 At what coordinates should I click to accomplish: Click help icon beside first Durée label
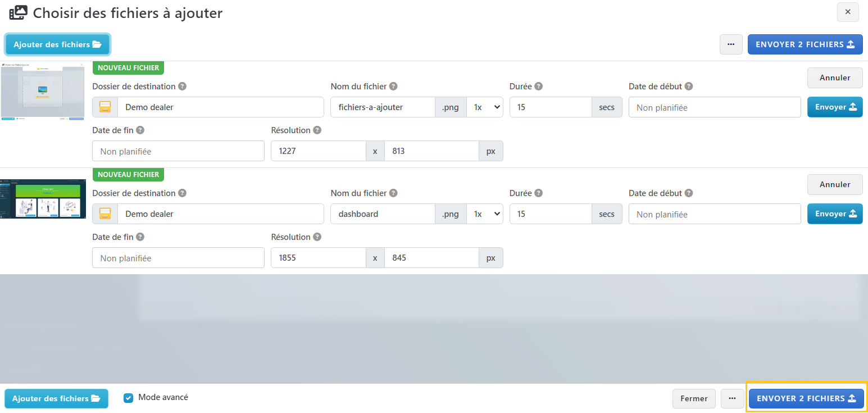[x=538, y=87]
